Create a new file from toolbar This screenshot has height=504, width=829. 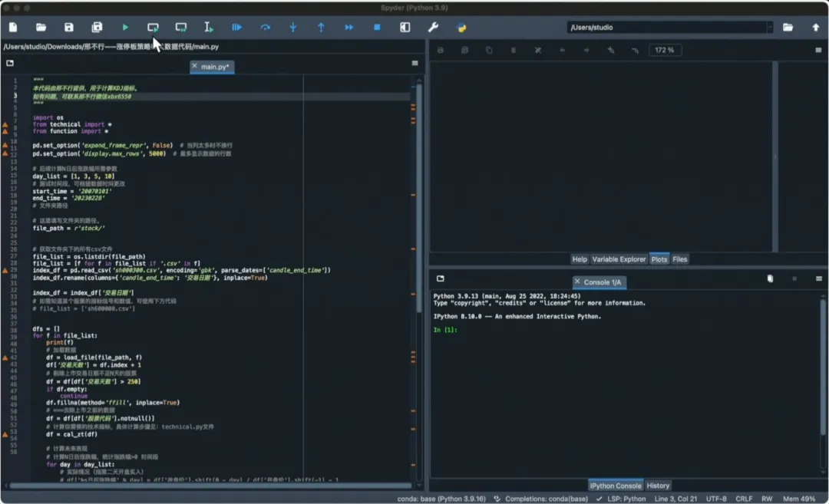13,28
